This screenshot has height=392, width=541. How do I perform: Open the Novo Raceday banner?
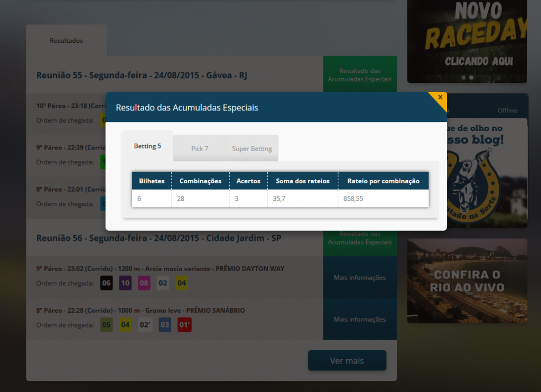467,41
